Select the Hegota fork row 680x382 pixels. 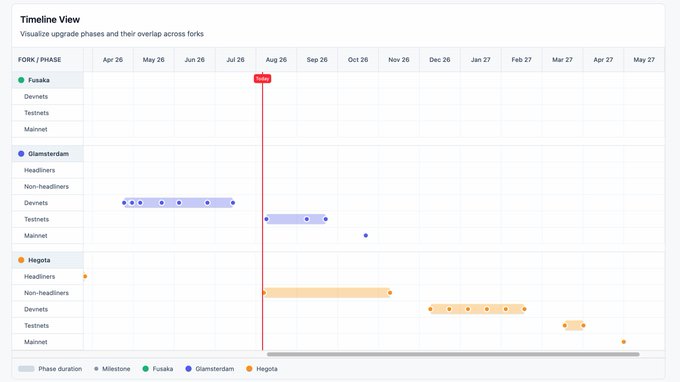pyautogui.click(x=48, y=260)
